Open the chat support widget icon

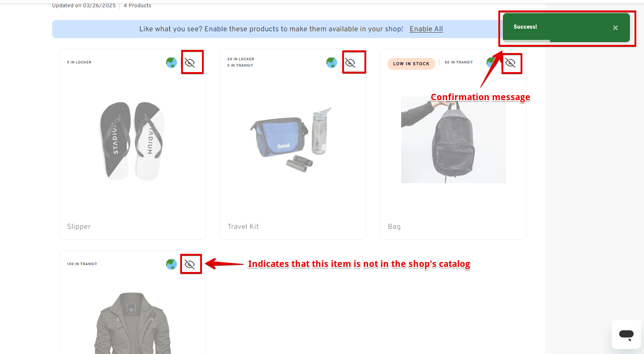tap(626, 335)
